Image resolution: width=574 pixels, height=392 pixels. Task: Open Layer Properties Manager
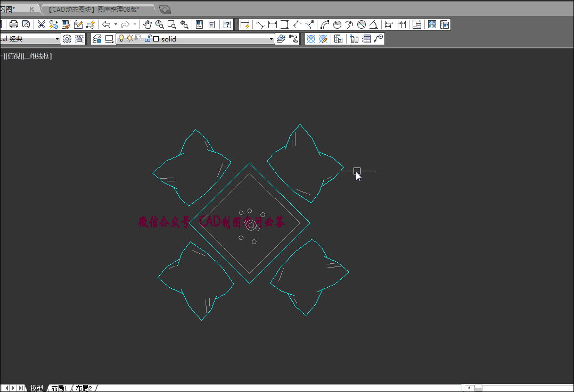coord(97,39)
